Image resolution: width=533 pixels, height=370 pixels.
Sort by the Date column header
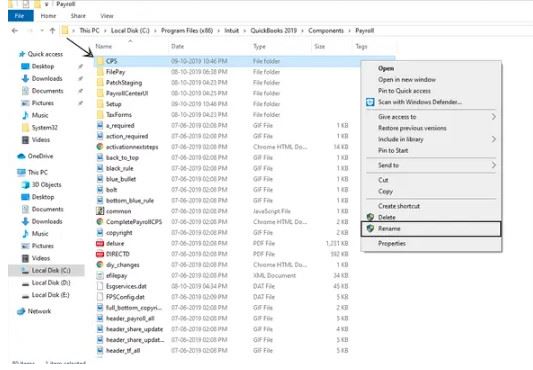point(177,47)
